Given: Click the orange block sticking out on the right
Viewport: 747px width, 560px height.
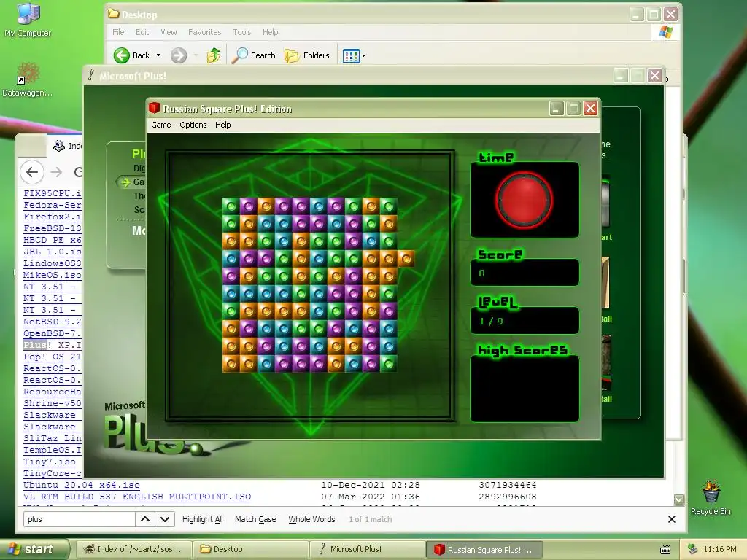Looking at the screenshot, I should tap(406, 259).
